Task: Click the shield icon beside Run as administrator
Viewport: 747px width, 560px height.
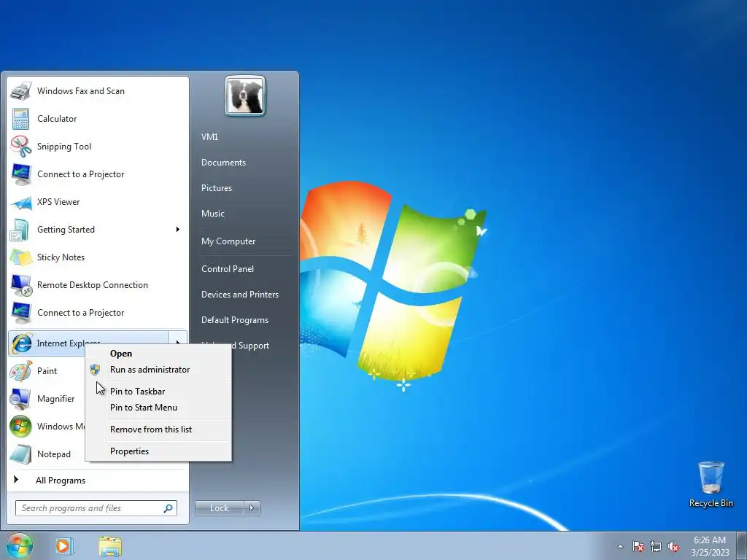Action: tap(95, 370)
